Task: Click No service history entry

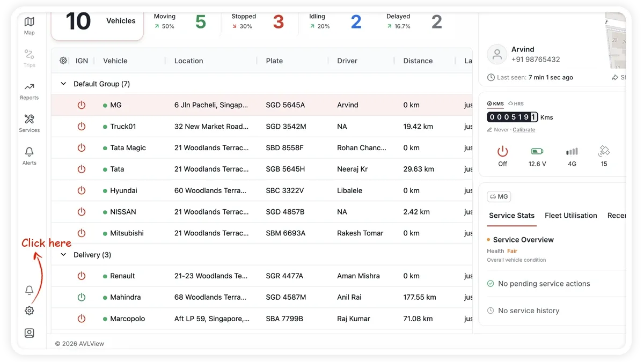Action: 529,311
